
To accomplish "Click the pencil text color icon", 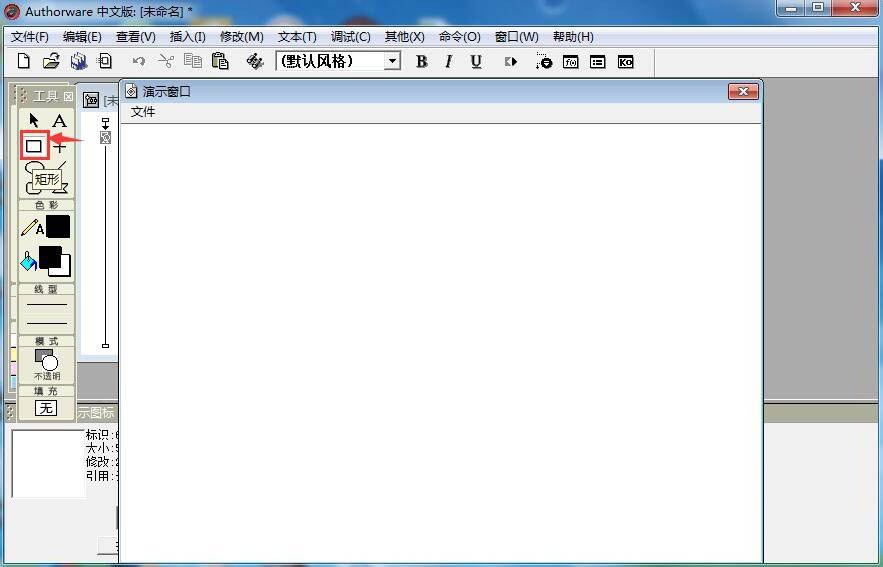I will 32,227.
